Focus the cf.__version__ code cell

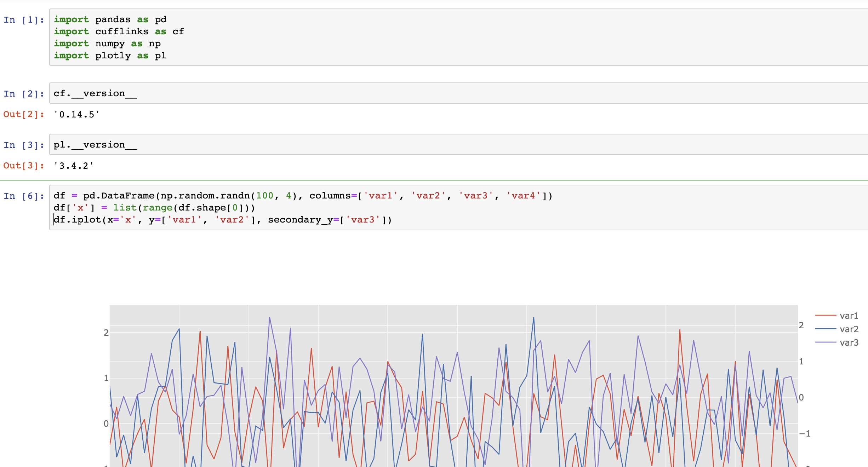tap(458, 93)
